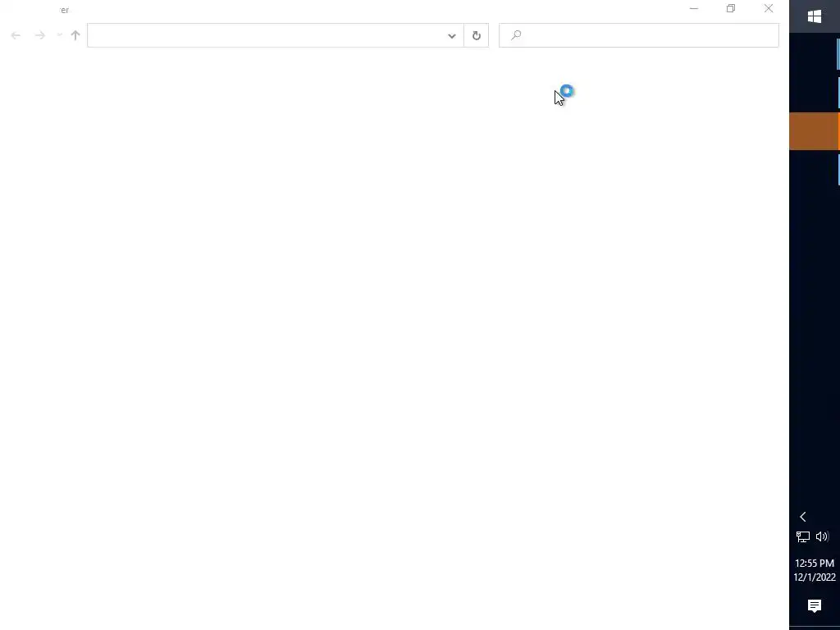Viewport: 840px width, 630px height.
Task: Refresh the current folder view
Action: click(x=477, y=36)
